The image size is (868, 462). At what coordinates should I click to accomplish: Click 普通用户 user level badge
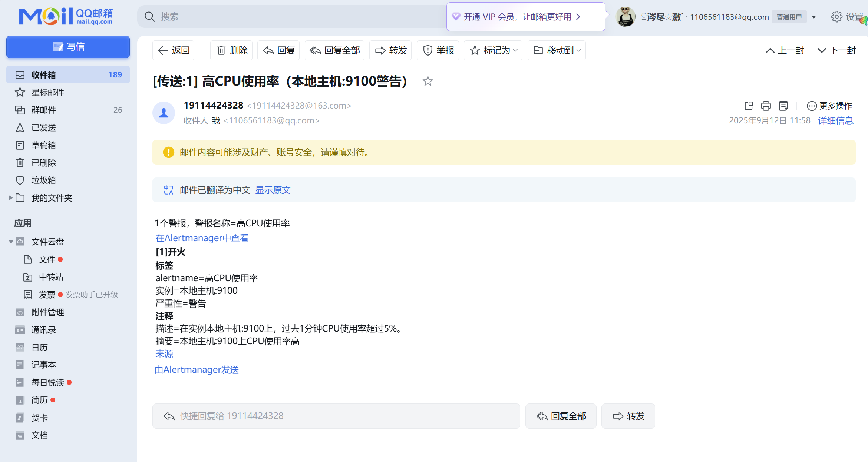coord(789,17)
